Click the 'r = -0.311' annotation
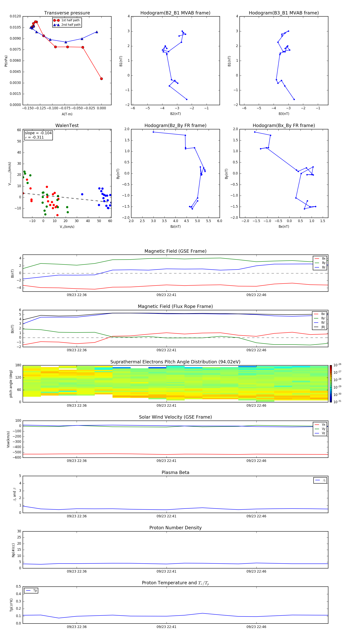Image resolution: width=351 pixels, height=644 pixels. 35,137
